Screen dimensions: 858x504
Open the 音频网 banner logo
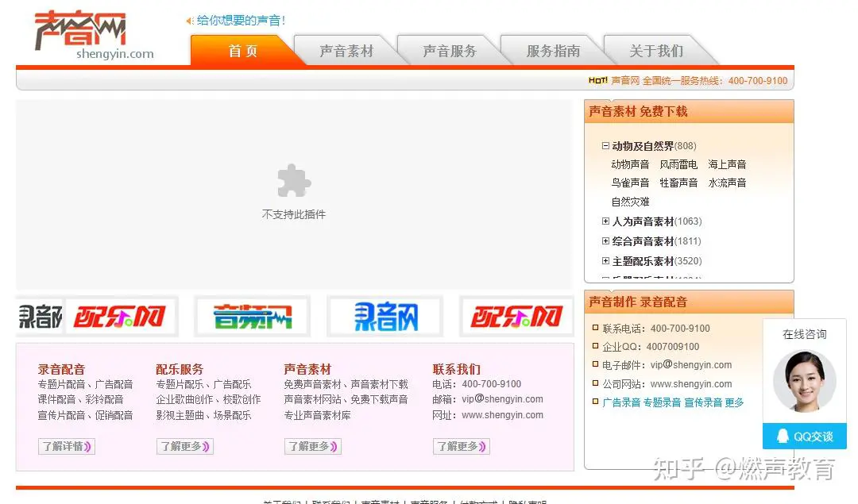tap(253, 317)
